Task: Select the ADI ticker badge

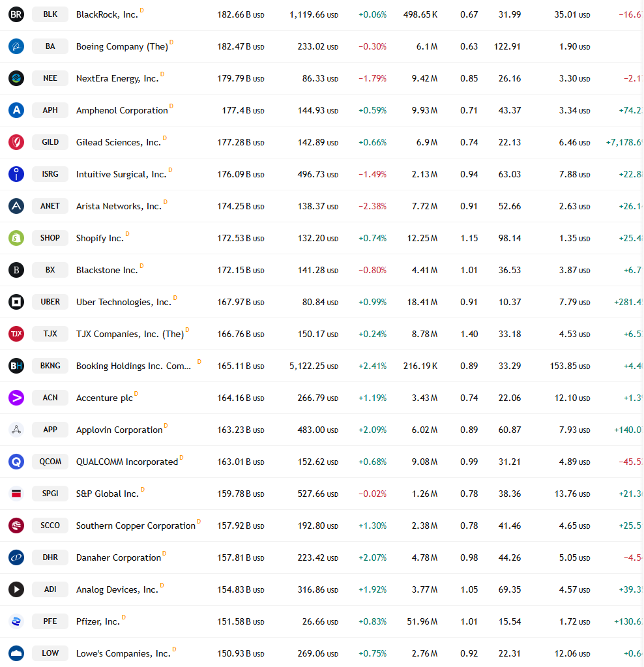Action: [x=50, y=589]
